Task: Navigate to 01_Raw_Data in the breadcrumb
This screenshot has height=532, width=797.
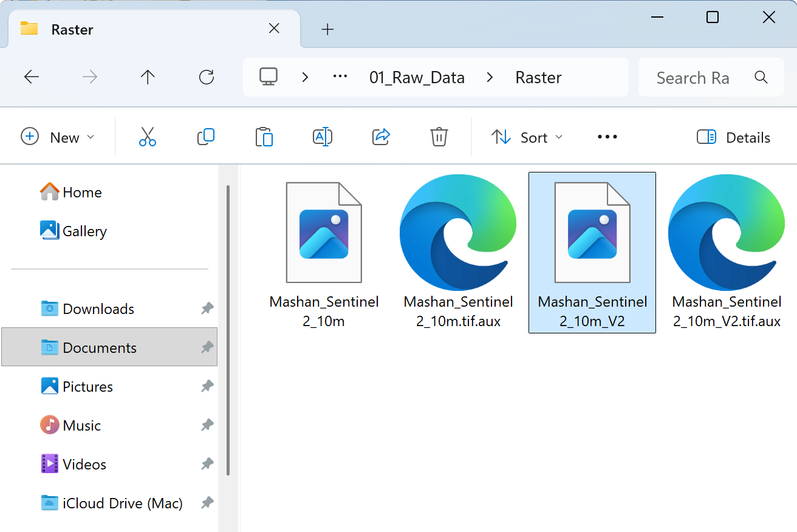Action: click(x=417, y=78)
